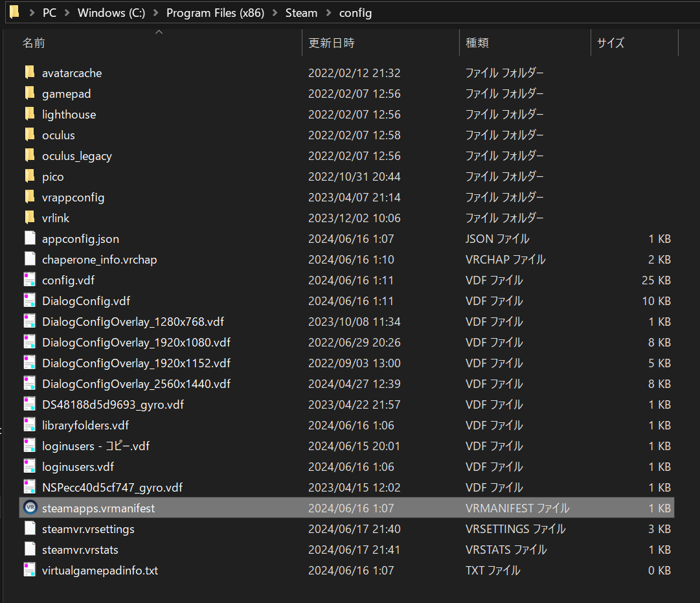Viewport: 700px width, 603px height.
Task: Click the loginusers.vdf file icon
Action: click(30, 466)
